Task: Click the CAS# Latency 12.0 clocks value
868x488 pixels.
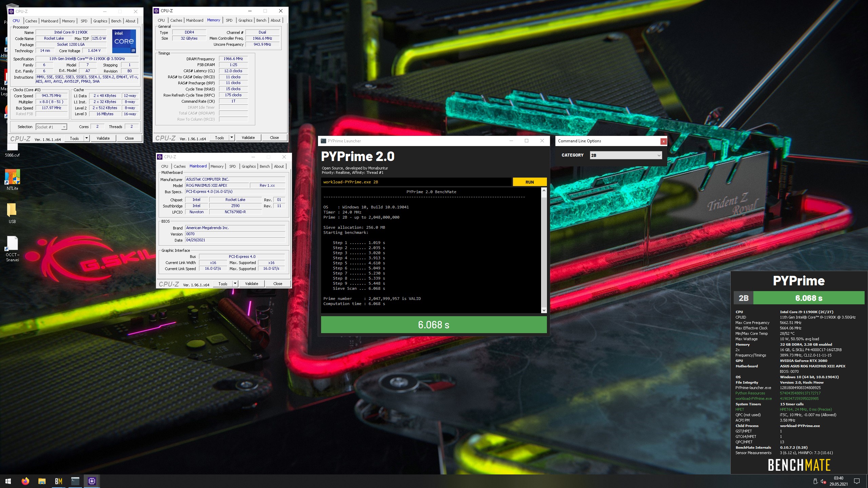Action: (x=233, y=71)
